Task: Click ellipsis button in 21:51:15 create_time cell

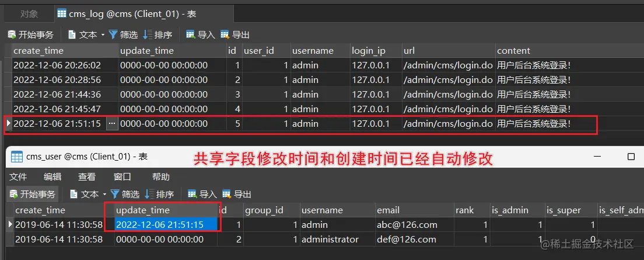Action: tap(112, 123)
